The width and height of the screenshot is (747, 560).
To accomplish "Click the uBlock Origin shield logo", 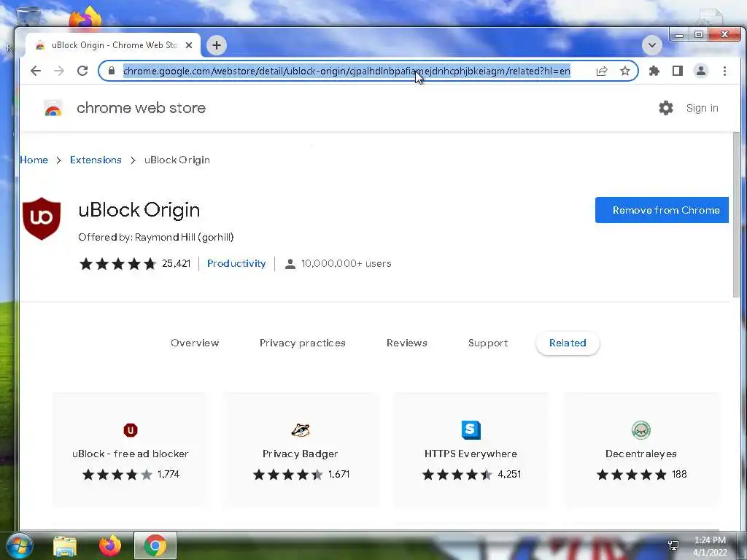I will 42,219.
